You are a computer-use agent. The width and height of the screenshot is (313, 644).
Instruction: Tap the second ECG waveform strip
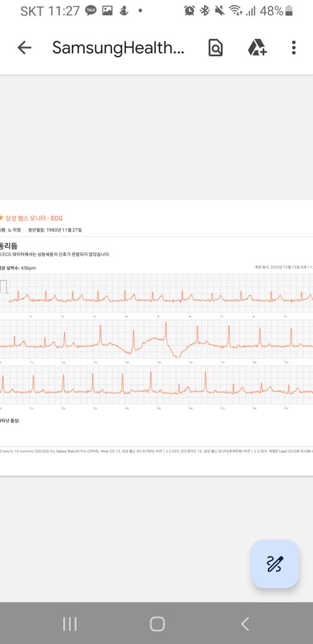tap(156, 339)
